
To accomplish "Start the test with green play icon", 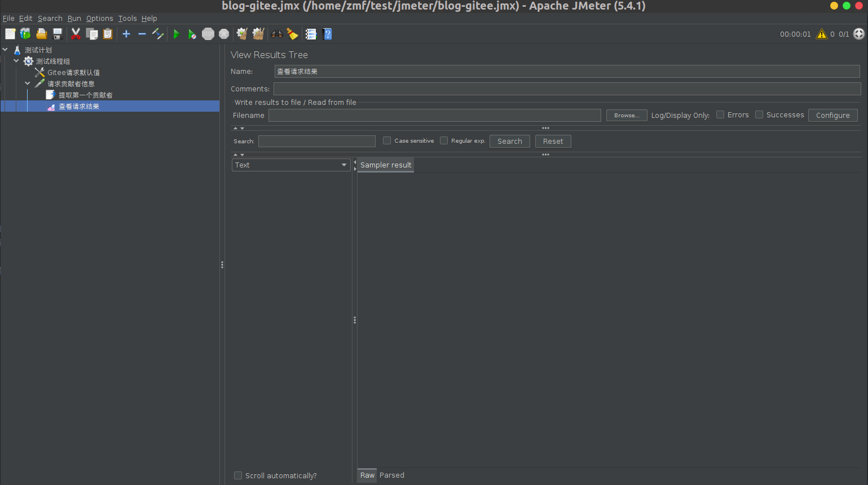I will pos(176,34).
